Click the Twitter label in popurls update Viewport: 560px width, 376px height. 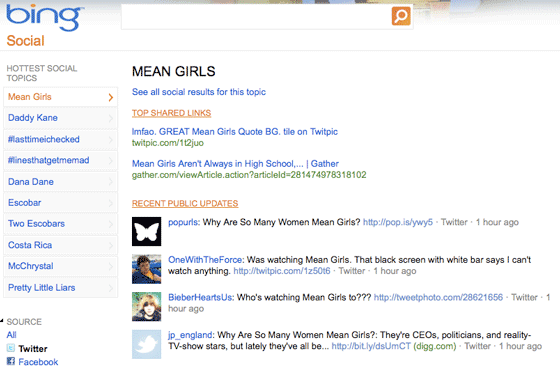pos(454,222)
